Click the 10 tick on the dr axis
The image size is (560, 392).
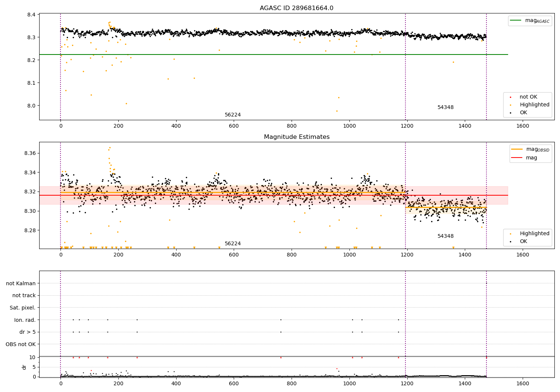point(32,357)
